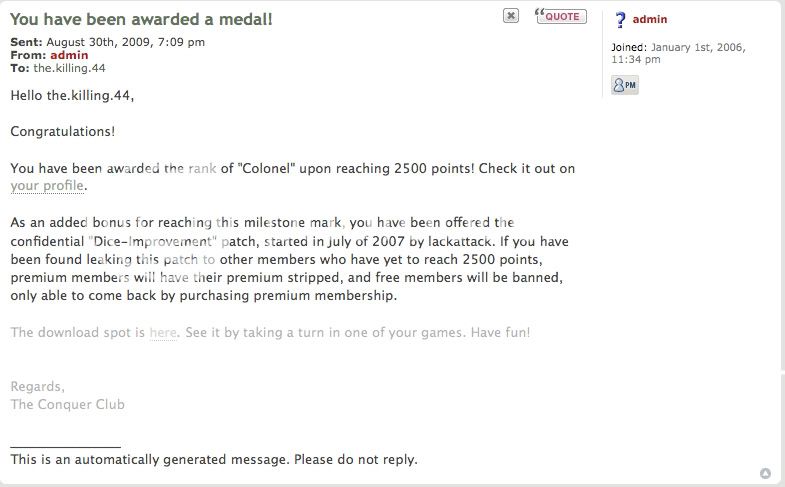Screen dimensions: 785x487
Task: Click the Joined date January 1st, 2006
Action: tap(697, 47)
